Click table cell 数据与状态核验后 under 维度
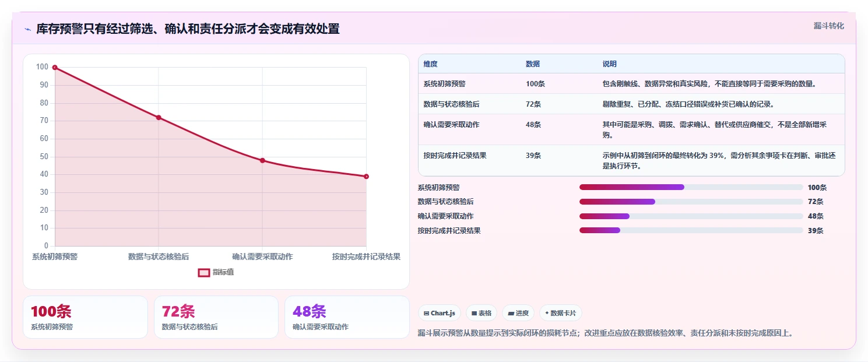 coord(452,104)
